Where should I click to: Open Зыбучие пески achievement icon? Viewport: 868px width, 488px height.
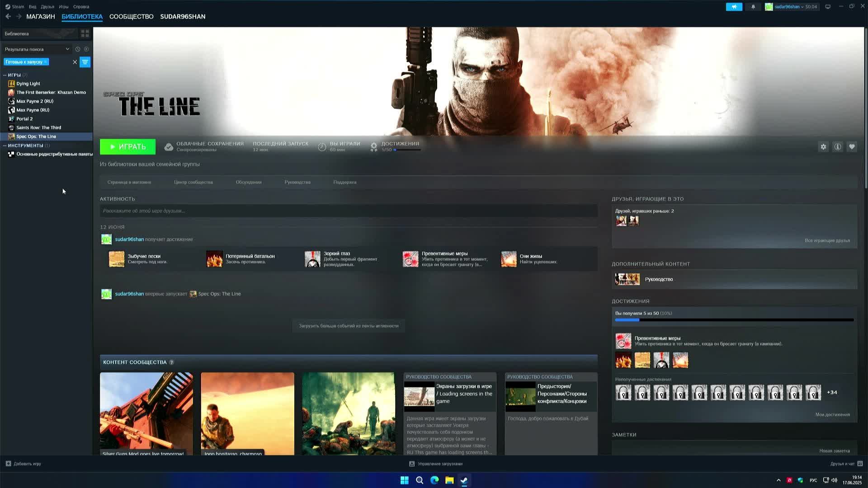pyautogui.click(x=117, y=259)
